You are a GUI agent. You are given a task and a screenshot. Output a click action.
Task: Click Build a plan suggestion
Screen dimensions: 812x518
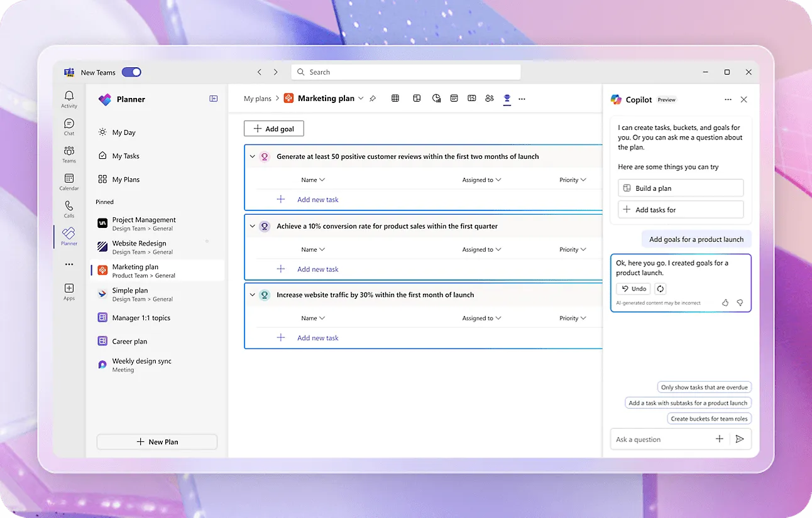pos(681,188)
